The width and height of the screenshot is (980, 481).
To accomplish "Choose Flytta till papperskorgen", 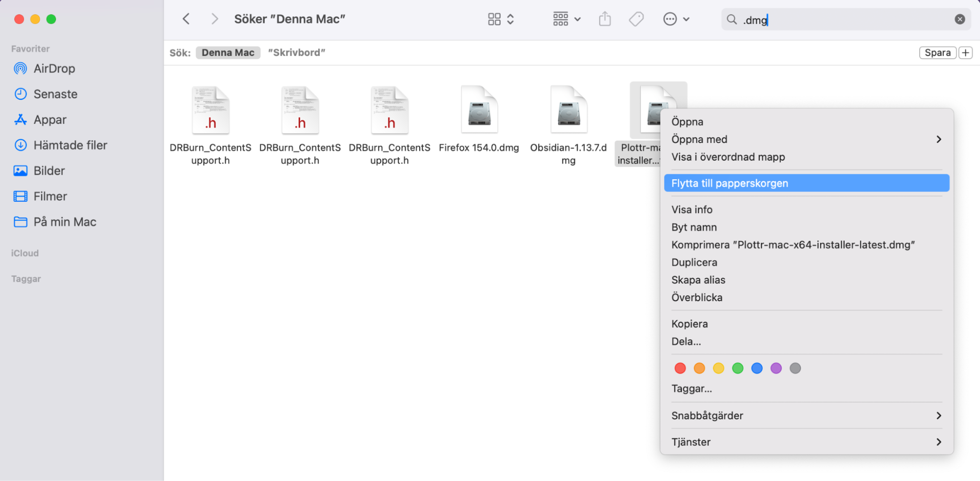I will pos(806,183).
